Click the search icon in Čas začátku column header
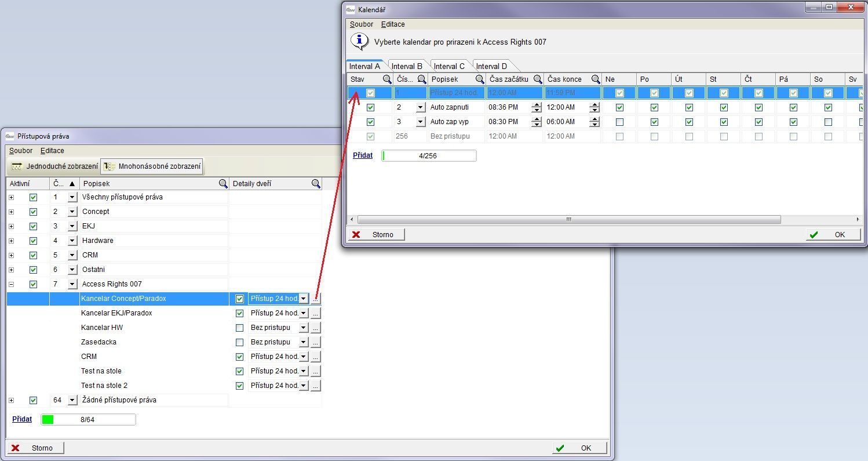The width and height of the screenshot is (868, 461). click(538, 79)
